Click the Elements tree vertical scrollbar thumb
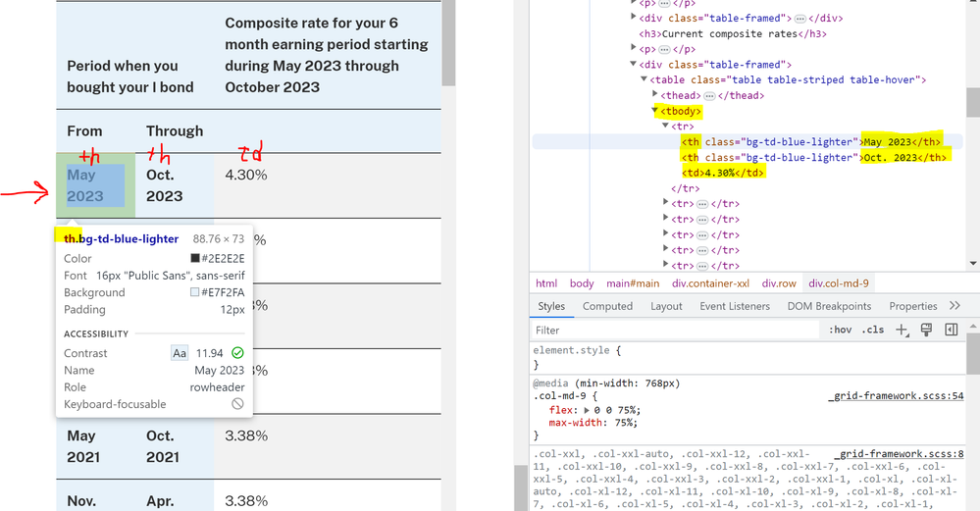 (x=973, y=102)
